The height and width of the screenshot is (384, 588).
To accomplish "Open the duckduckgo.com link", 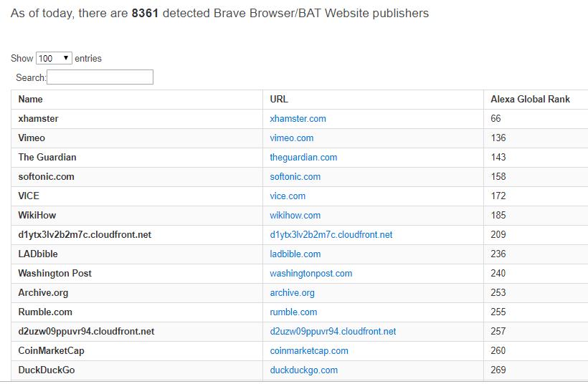I will pos(304,370).
